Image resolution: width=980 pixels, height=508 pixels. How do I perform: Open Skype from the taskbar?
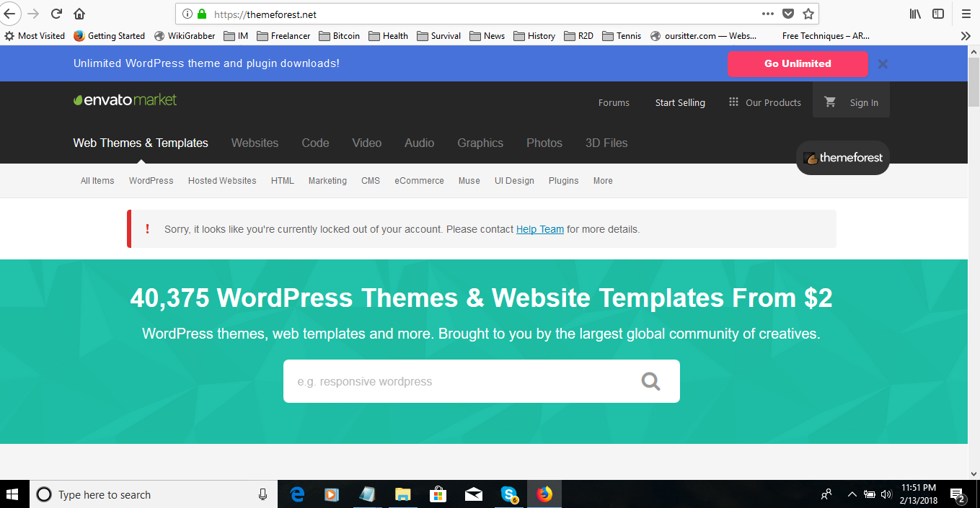coord(510,494)
